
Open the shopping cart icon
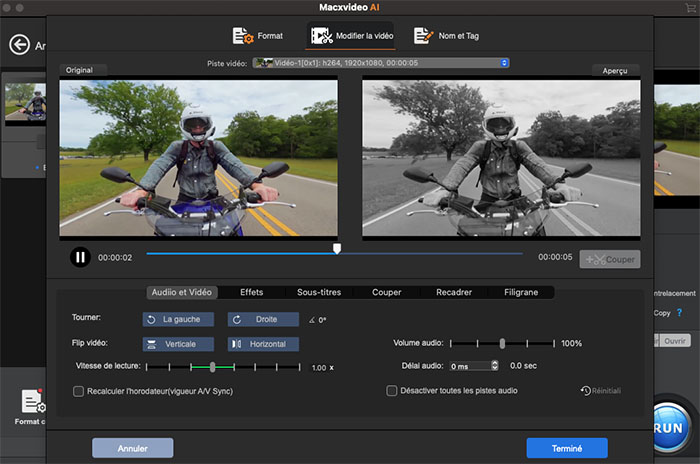691,8
